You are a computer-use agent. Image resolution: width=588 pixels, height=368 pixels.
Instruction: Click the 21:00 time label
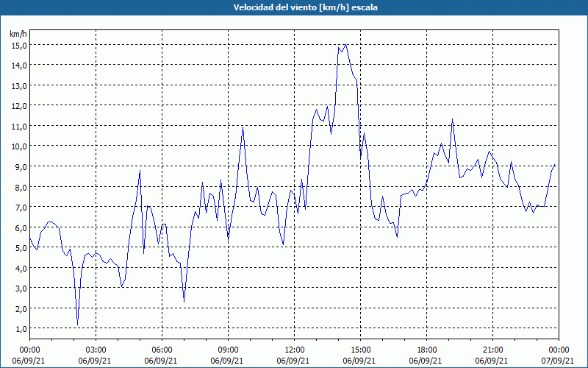492,350
